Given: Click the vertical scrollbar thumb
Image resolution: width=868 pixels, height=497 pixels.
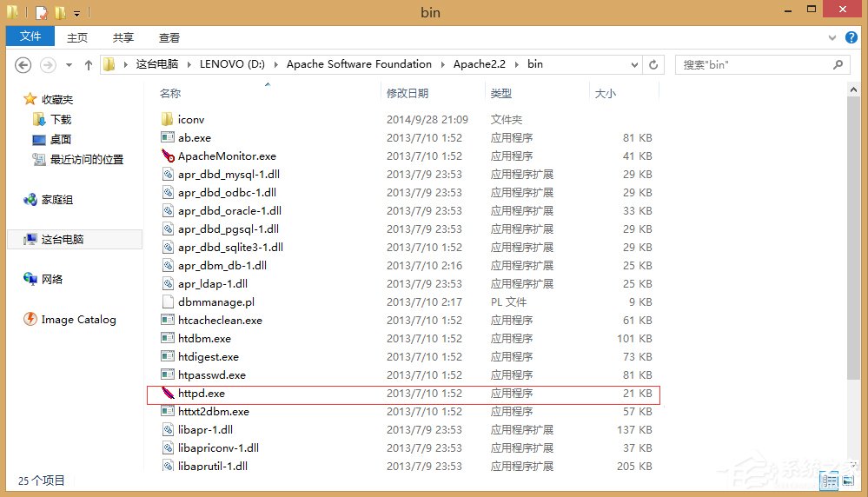Looking at the screenshot, I should tap(853, 238).
